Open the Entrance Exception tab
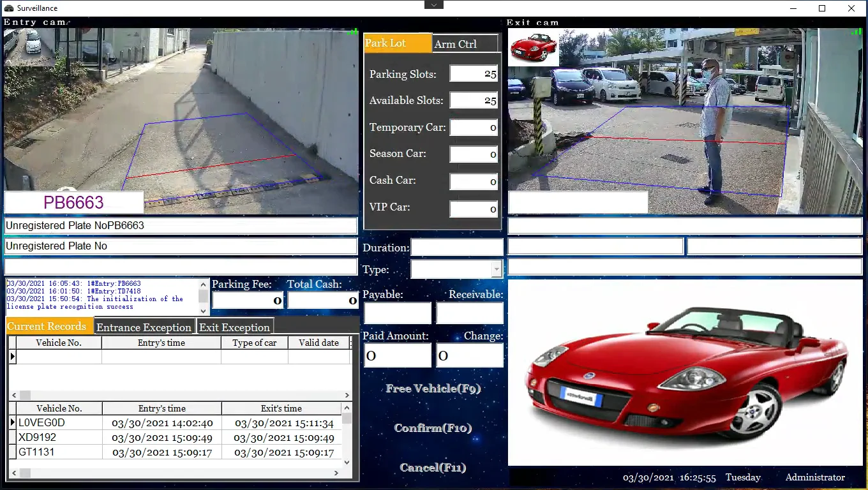The height and width of the screenshot is (490, 868). point(144,327)
